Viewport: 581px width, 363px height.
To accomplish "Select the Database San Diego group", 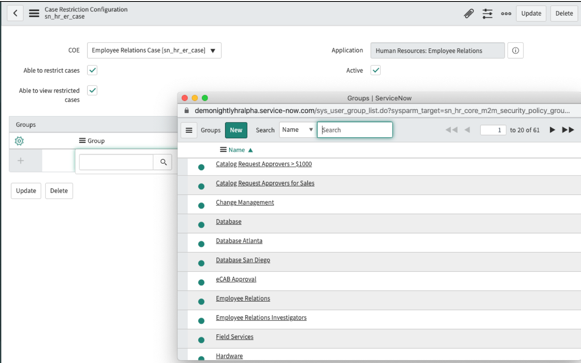I will [243, 260].
